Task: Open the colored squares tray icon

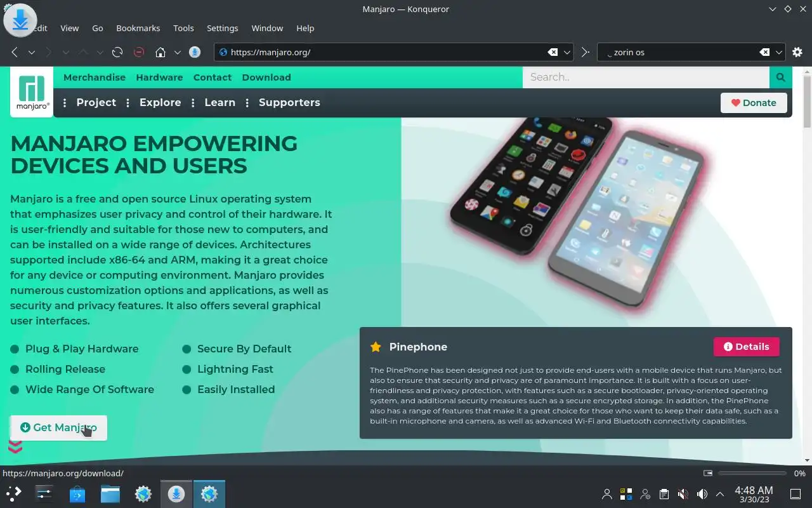Action: pyautogui.click(x=626, y=494)
